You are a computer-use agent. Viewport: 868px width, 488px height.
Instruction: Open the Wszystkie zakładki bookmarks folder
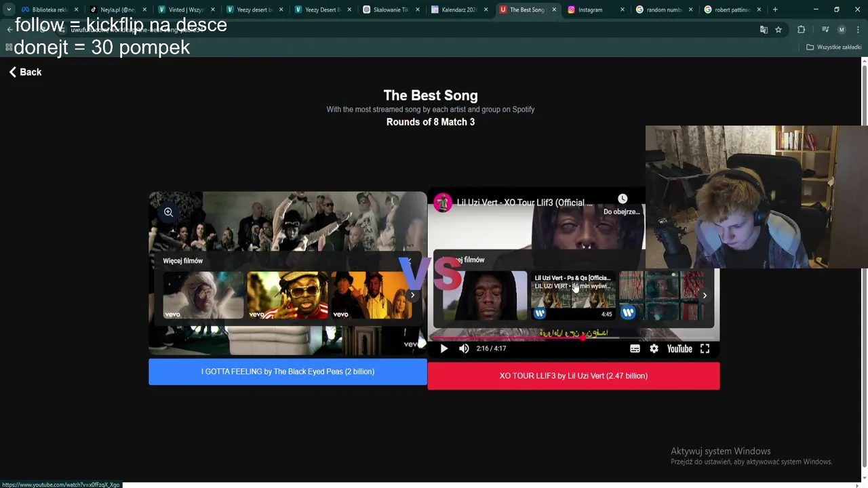click(x=833, y=47)
